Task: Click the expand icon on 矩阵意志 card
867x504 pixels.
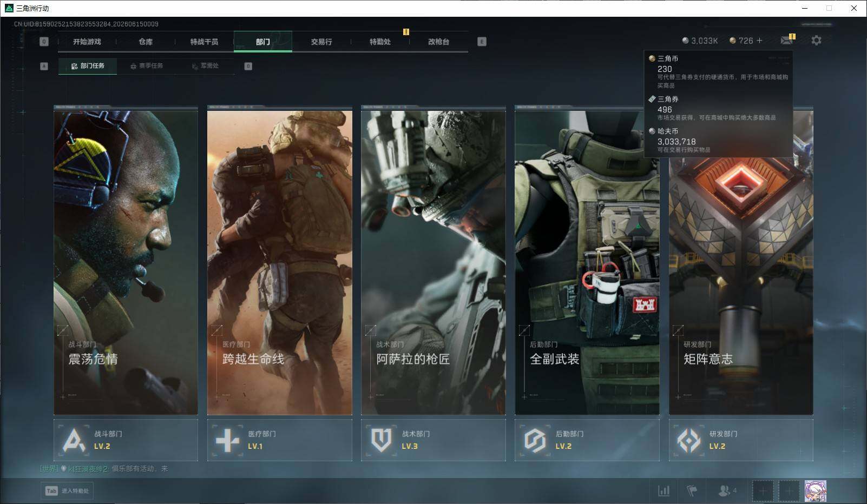Action: coord(678,330)
